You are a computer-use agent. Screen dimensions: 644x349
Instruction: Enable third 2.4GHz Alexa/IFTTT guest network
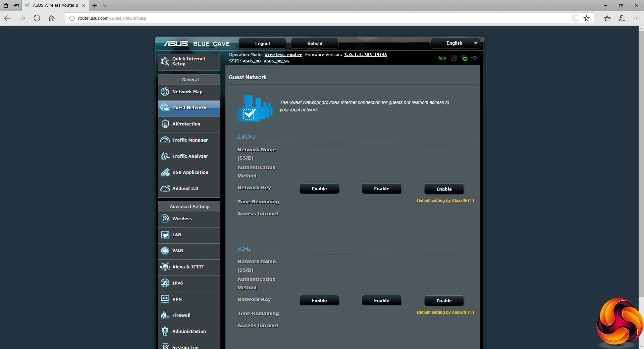(444, 189)
